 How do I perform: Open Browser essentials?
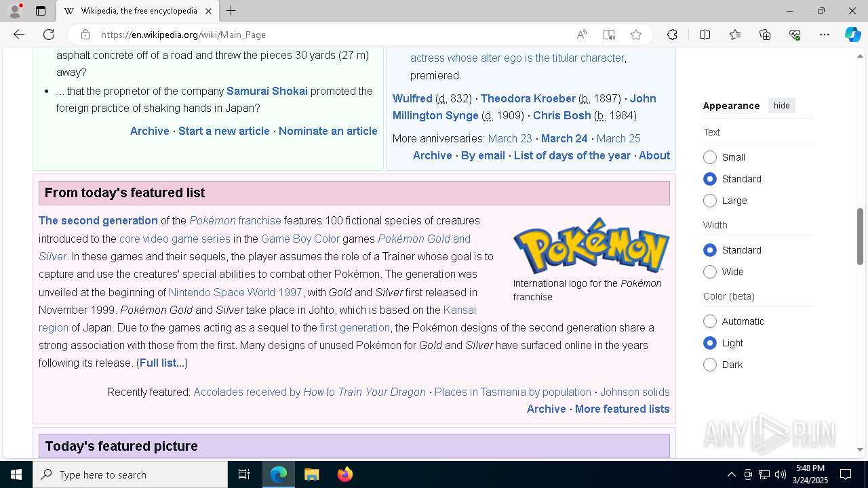click(x=795, y=35)
